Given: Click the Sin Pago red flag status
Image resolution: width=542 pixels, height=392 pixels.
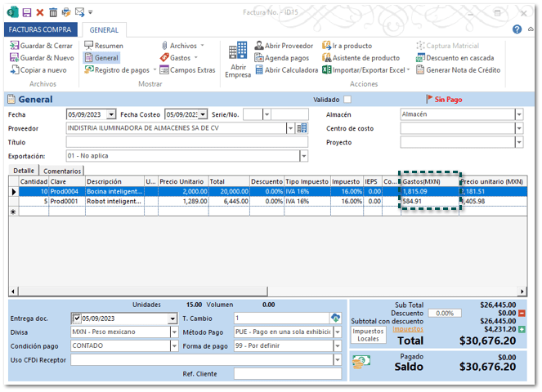Looking at the screenshot, I should [x=444, y=100].
